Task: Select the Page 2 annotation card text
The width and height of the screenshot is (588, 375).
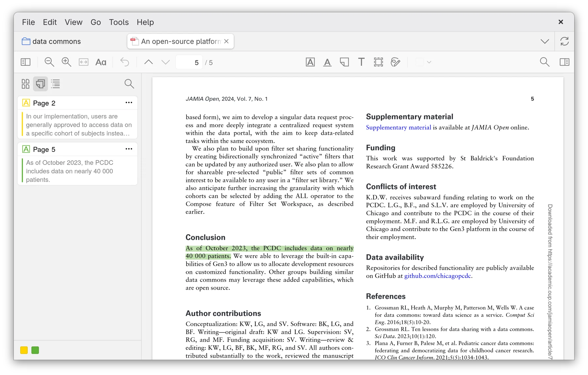Action: [x=79, y=125]
